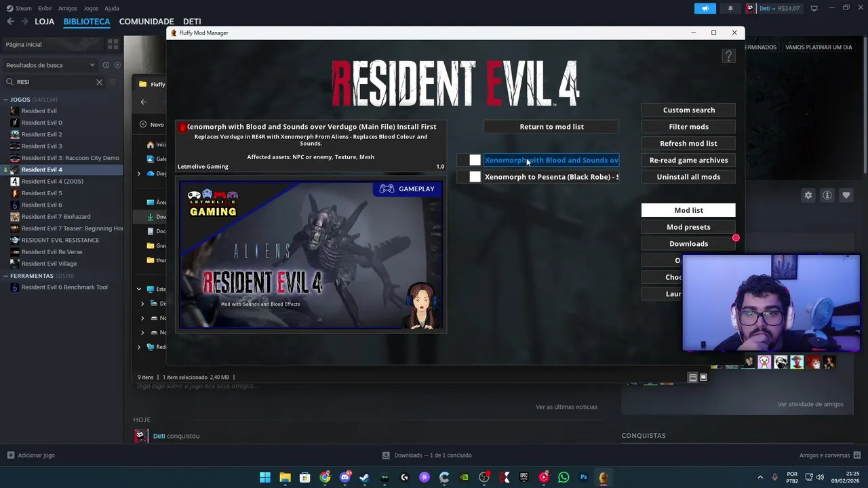
Task: Click the red Downloads notification dot
Action: pyautogui.click(x=736, y=238)
